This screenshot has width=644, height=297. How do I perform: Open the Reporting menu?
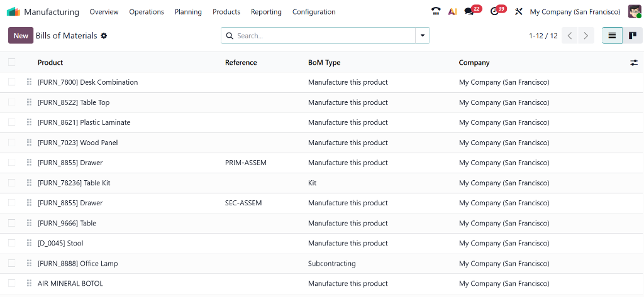266,12
